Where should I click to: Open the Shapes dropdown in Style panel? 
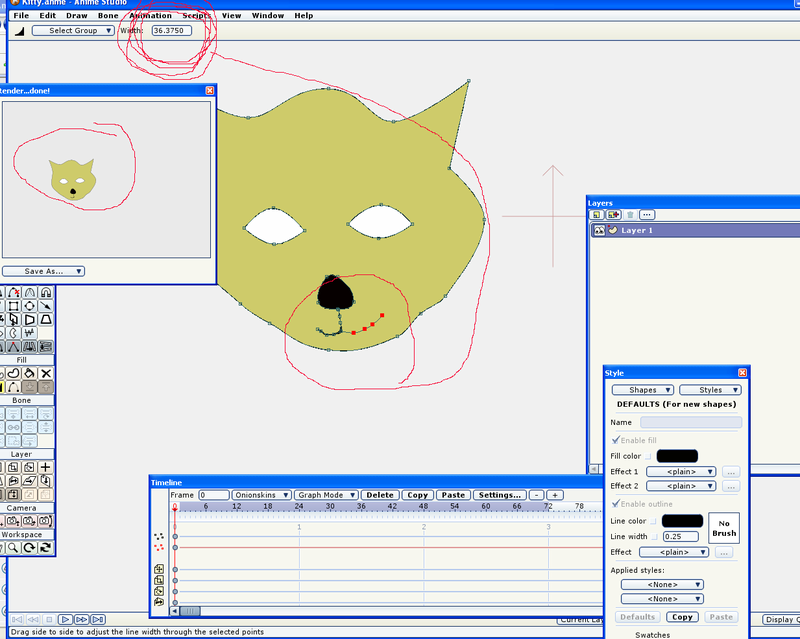[643, 390]
